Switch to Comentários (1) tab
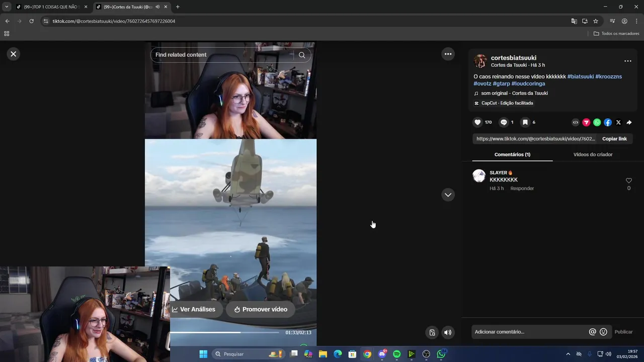The width and height of the screenshot is (644, 362). point(512,154)
